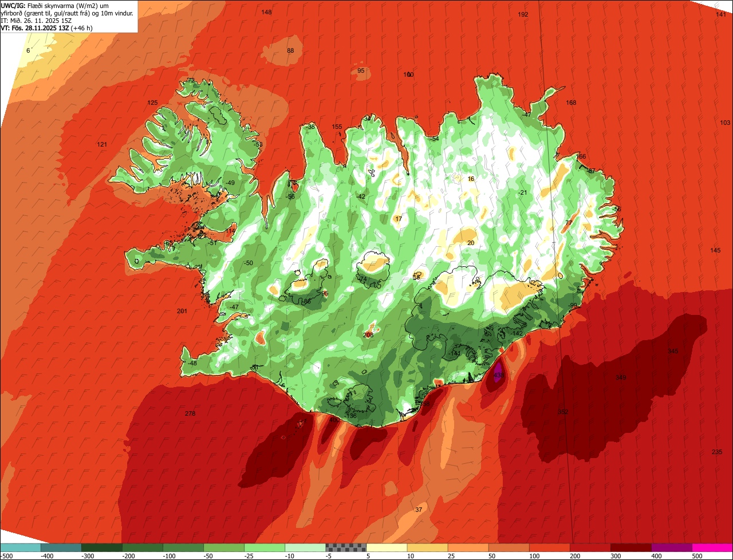Click the legend swatch between -50 and -25
The image size is (733, 560).
click(224, 547)
